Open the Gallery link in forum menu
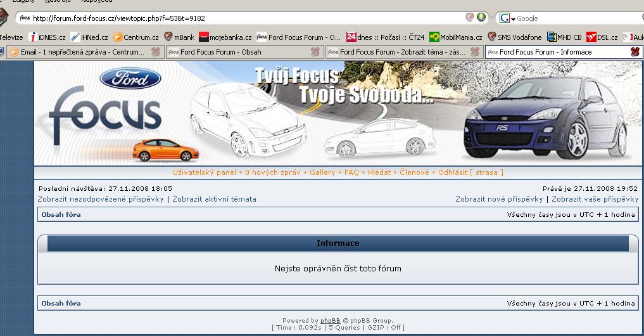 tap(322, 172)
